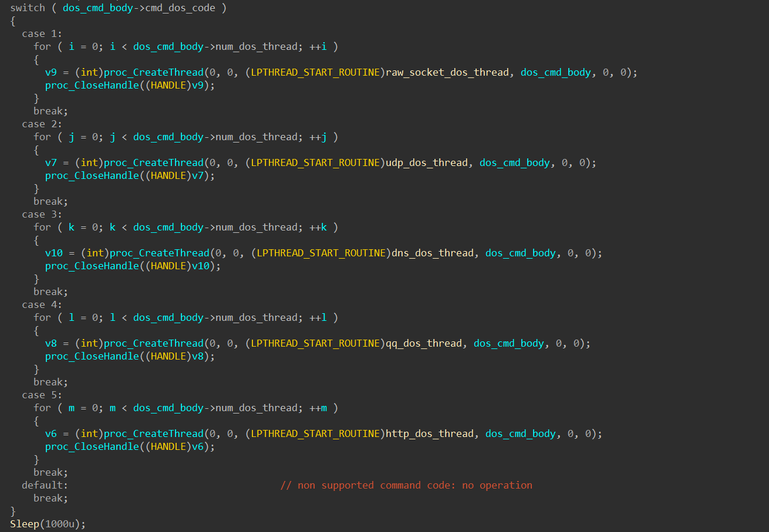This screenshot has width=769, height=532.
Task: Click LPTHREAD_START_ROUTINE cast in http_dos_thread line
Action: [315, 433]
